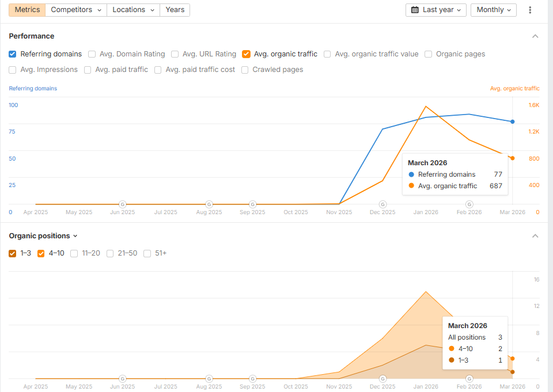
Task: Open the Last year date range dropdown
Action: tap(436, 10)
